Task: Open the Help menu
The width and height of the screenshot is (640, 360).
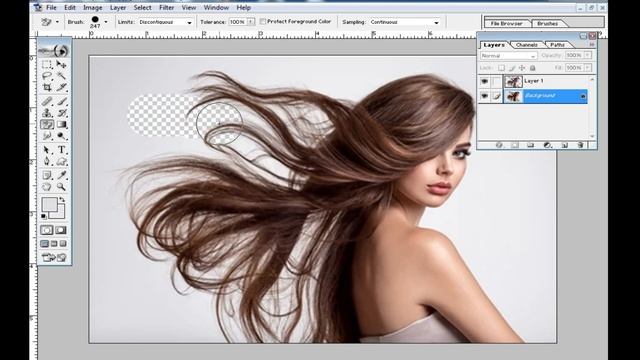Action: pyautogui.click(x=244, y=7)
